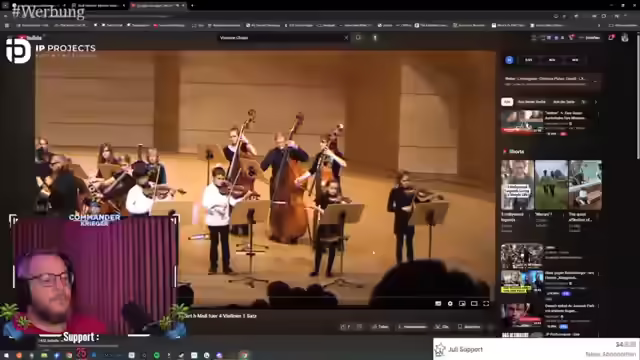Click the YouTube logo
The image size is (640, 360).
[31, 38]
